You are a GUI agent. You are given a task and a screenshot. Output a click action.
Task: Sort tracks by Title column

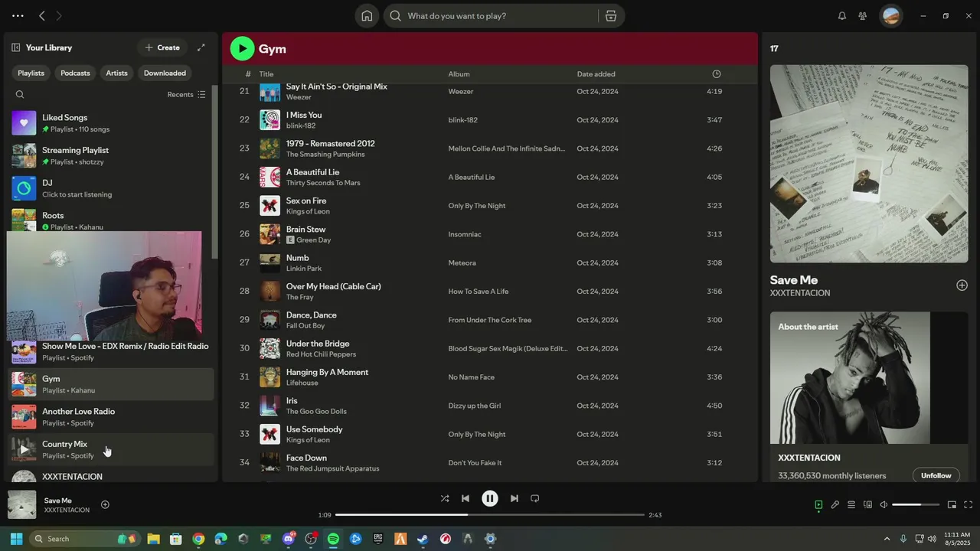pos(266,74)
